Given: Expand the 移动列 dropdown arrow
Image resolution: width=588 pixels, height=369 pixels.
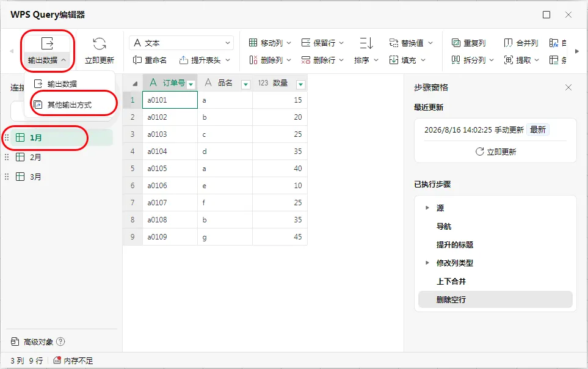Looking at the screenshot, I should 289,43.
